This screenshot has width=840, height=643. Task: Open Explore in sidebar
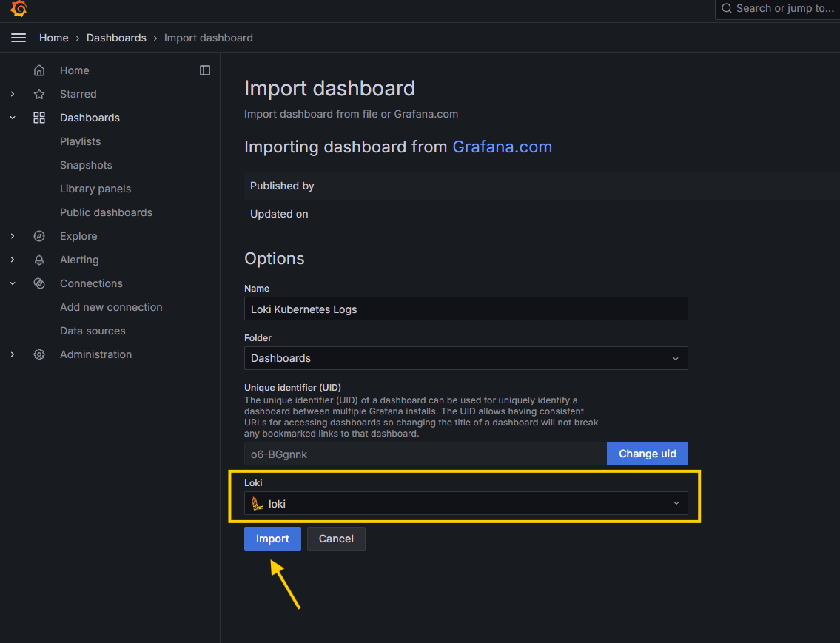pos(78,236)
